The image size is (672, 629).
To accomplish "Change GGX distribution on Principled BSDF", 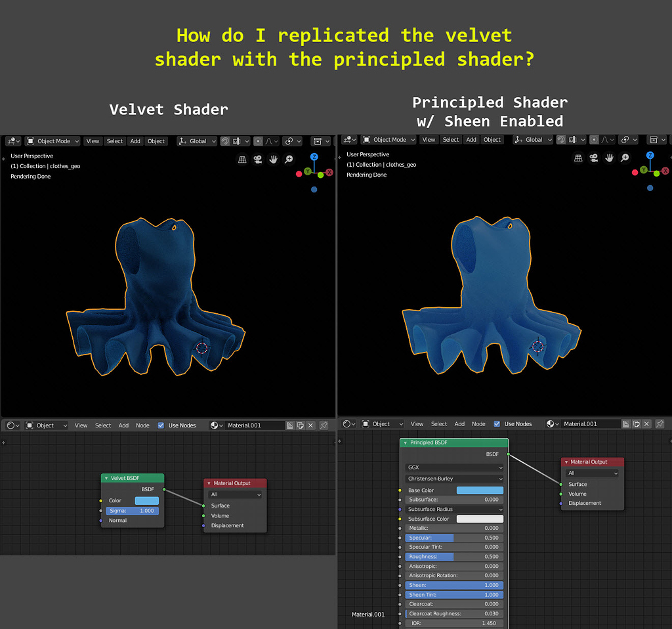I will [x=453, y=467].
